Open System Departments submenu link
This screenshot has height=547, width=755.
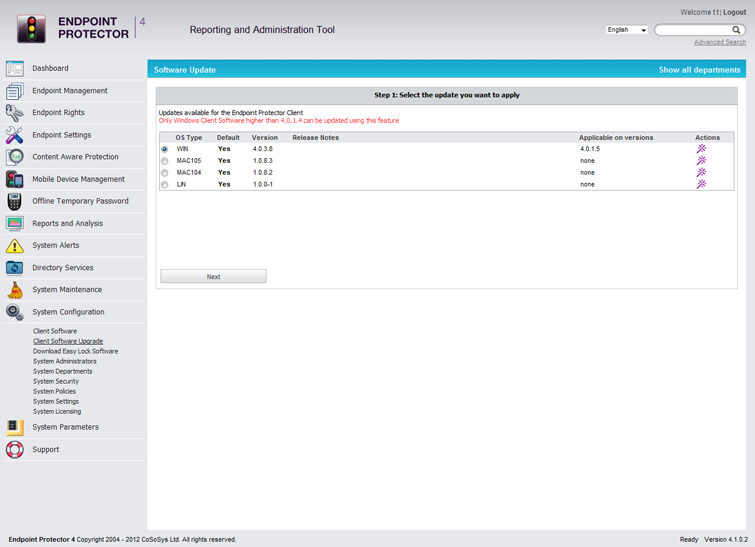pyautogui.click(x=63, y=372)
